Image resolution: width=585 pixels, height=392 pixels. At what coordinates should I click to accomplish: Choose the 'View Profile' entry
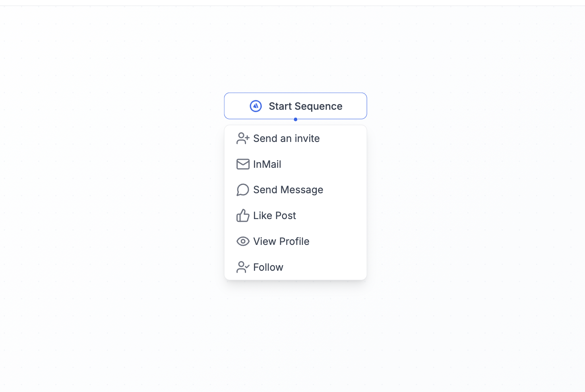[x=281, y=241]
